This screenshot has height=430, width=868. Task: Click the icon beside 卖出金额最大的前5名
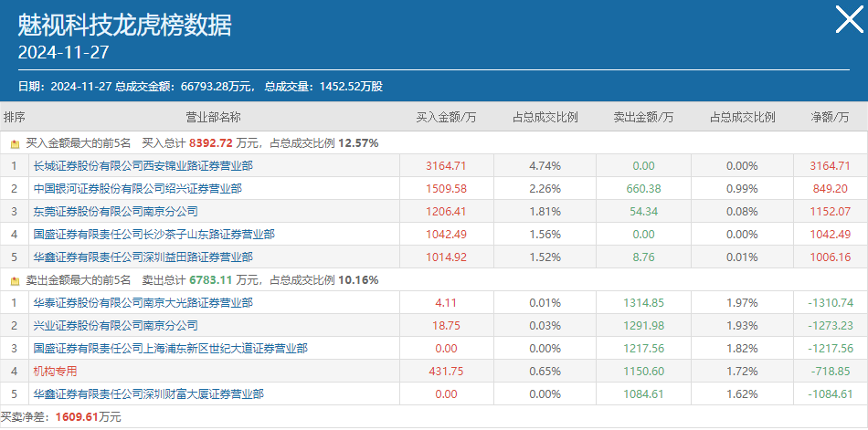point(16,280)
